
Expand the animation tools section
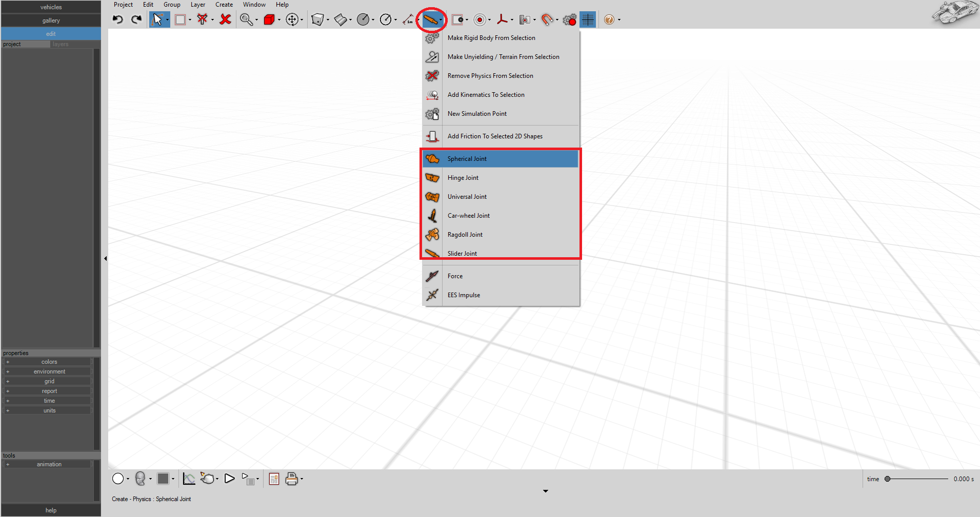tap(47, 464)
